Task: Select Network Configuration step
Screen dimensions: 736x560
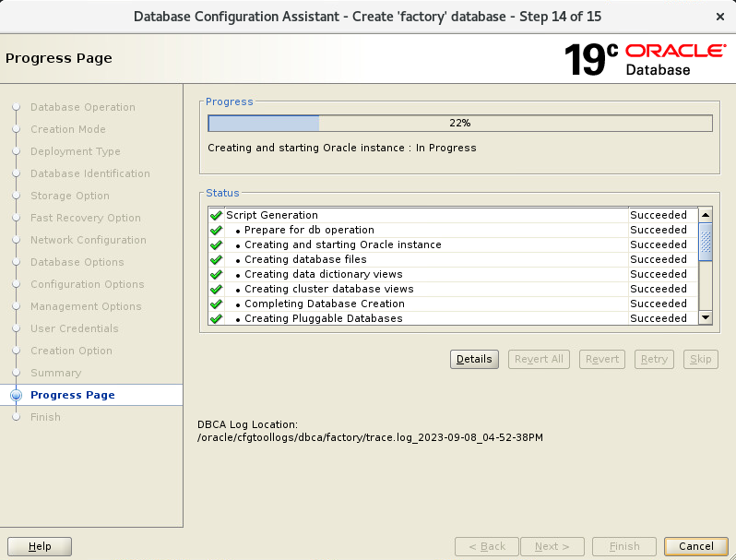Action: (x=89, y=240)
